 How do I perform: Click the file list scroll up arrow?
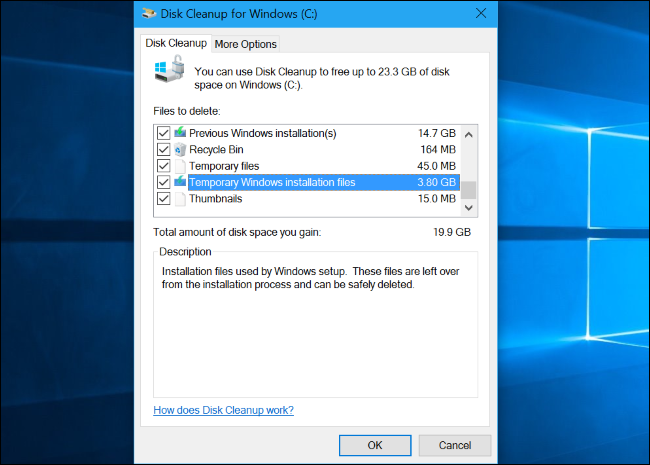469,135
